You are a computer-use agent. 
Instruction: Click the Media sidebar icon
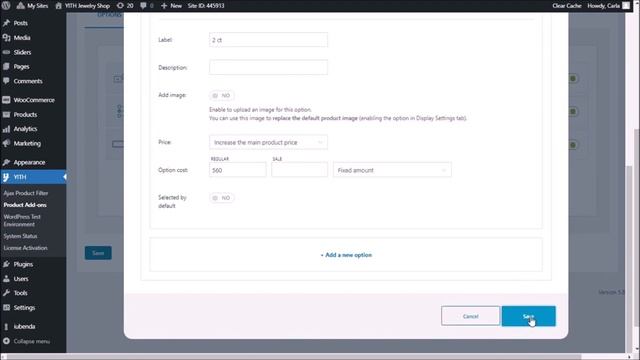[x=6, y=38]
